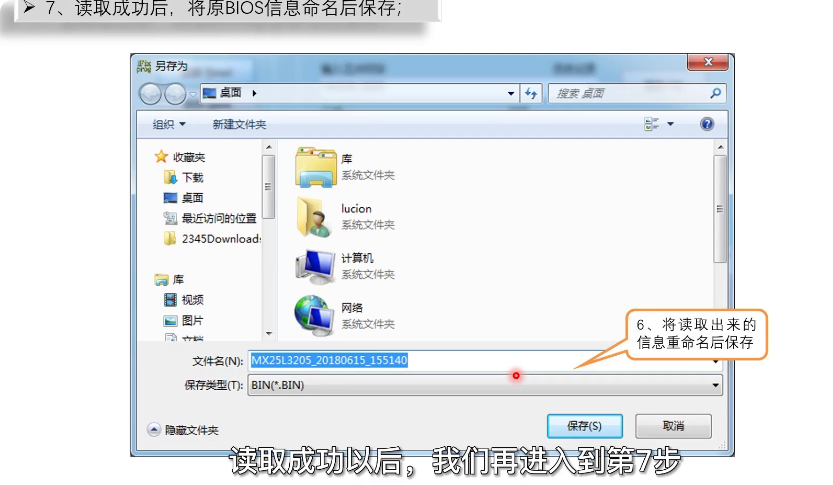Click the Back navigation arrow button
Screen dimensions: 833x485
150,93
